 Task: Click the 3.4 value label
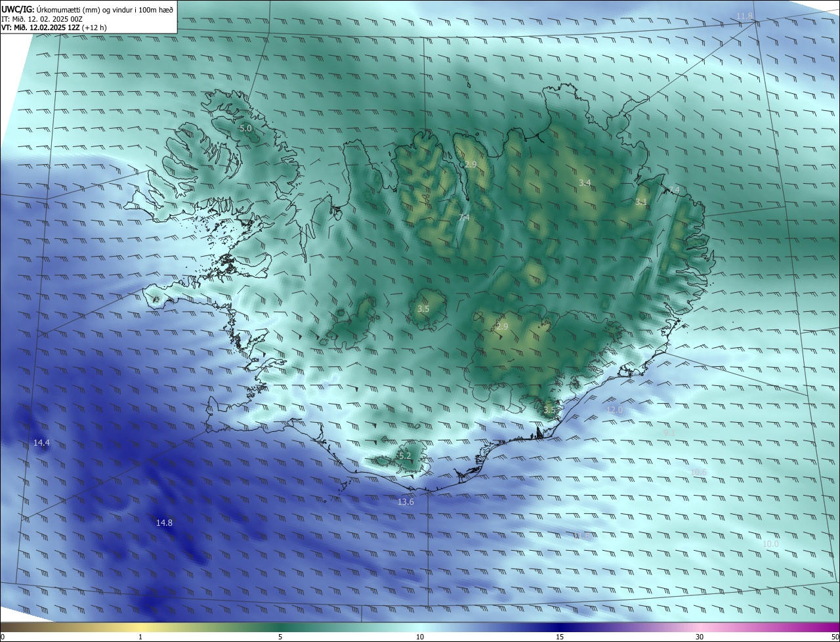click(x=585, y=182)
